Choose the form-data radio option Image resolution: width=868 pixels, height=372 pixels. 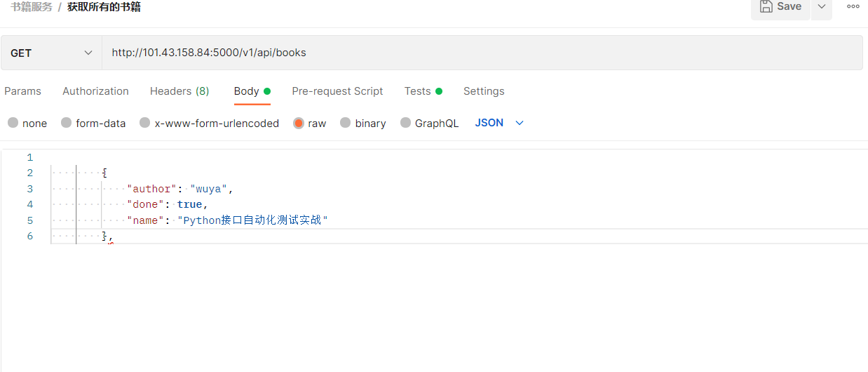(67, 123)
